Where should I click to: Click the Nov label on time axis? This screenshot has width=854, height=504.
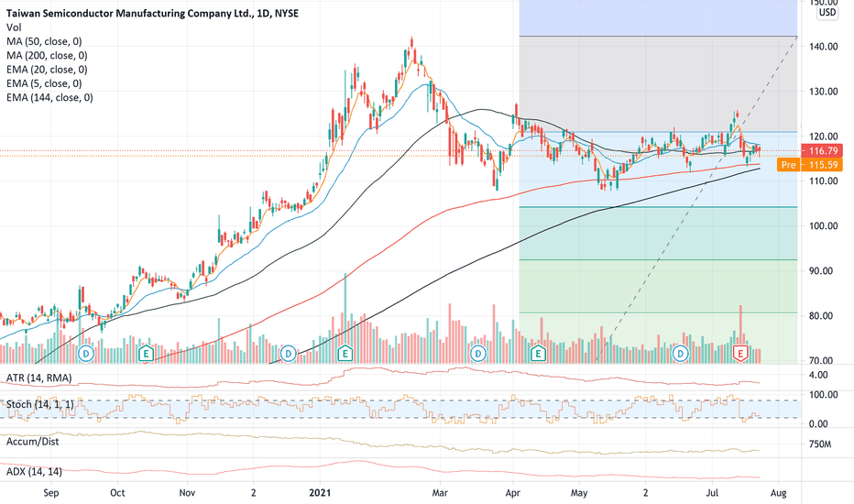[187, 493]
